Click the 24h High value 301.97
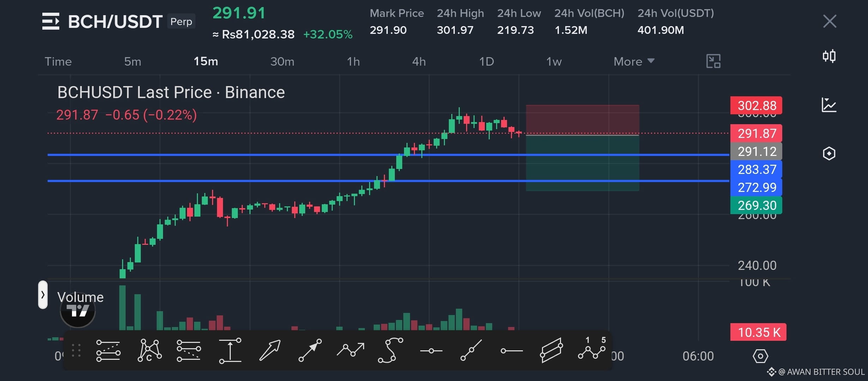This screenshot has width=868, height=381. (455, 30)
